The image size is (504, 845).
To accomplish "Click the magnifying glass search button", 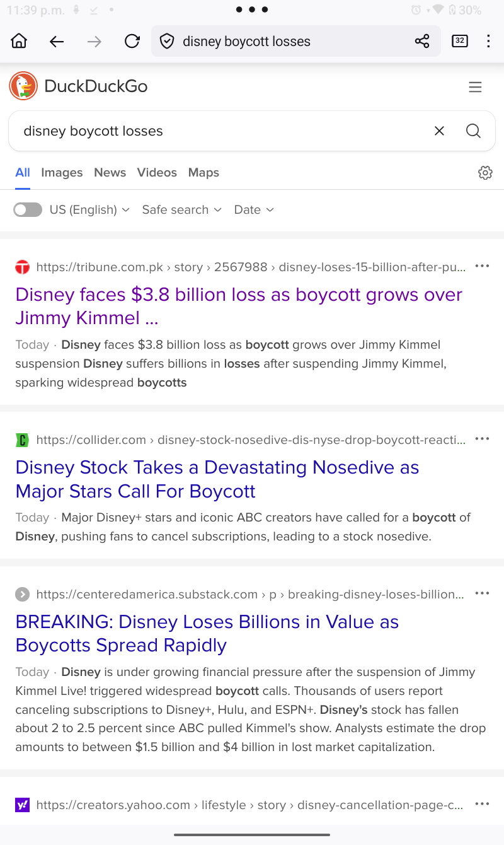I will tap(473, 131).
